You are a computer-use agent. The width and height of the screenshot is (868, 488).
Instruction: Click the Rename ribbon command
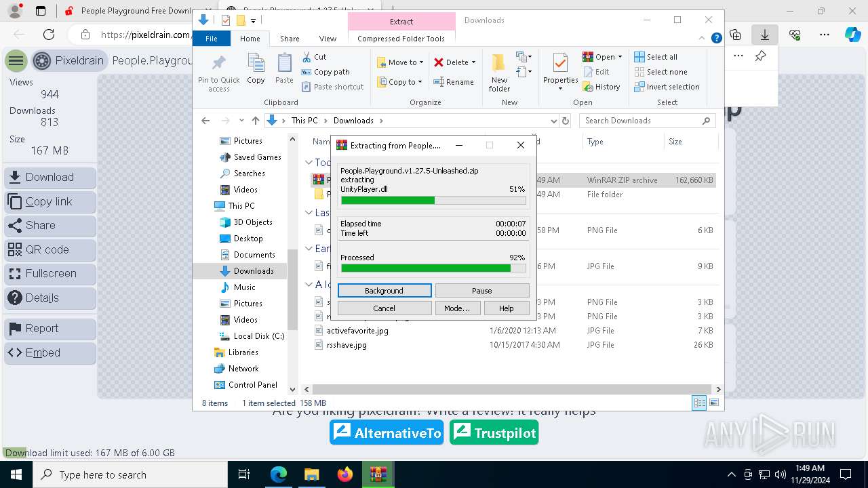454,82
